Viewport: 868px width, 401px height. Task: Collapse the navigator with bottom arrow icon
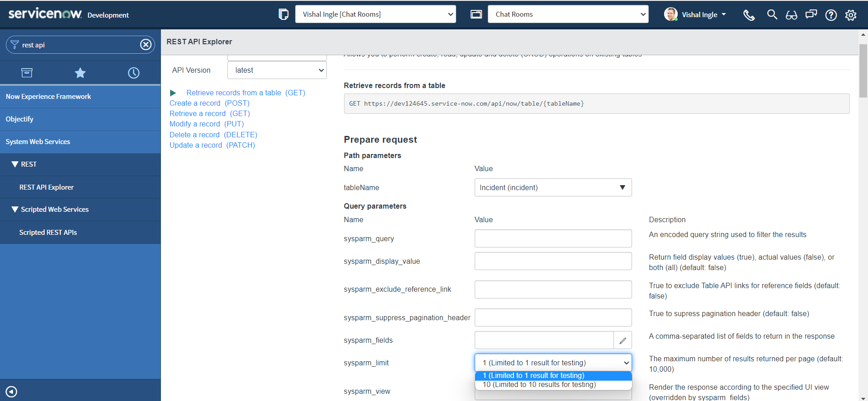(11, 392)
